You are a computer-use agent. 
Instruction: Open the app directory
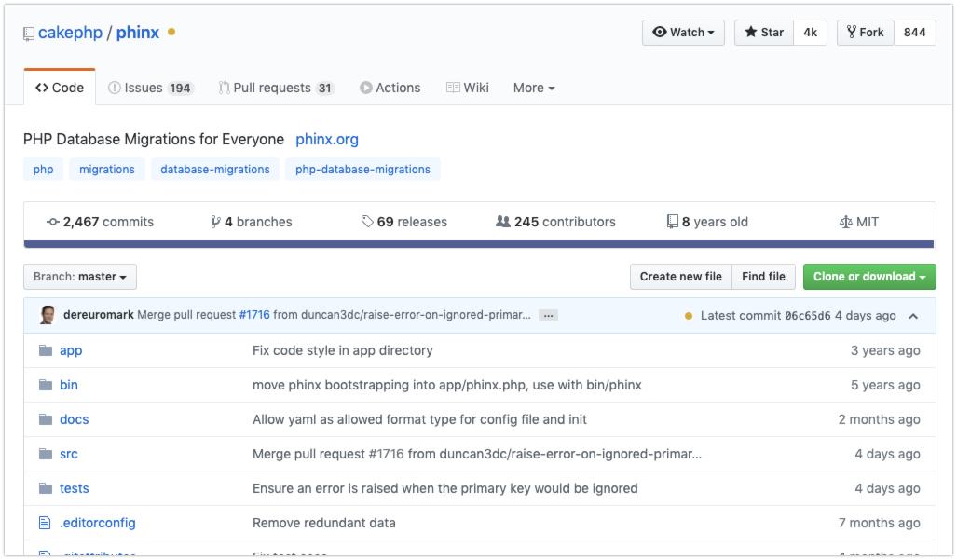click(x=71, y=350)
